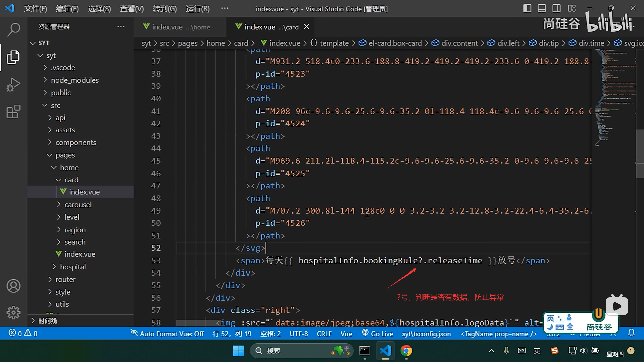Image resolution: width=644 pixels, height=362 pixels.
Task: Open explorer panel more actions ellipsis
Action: pyautogui.click(x=121, y=27)
